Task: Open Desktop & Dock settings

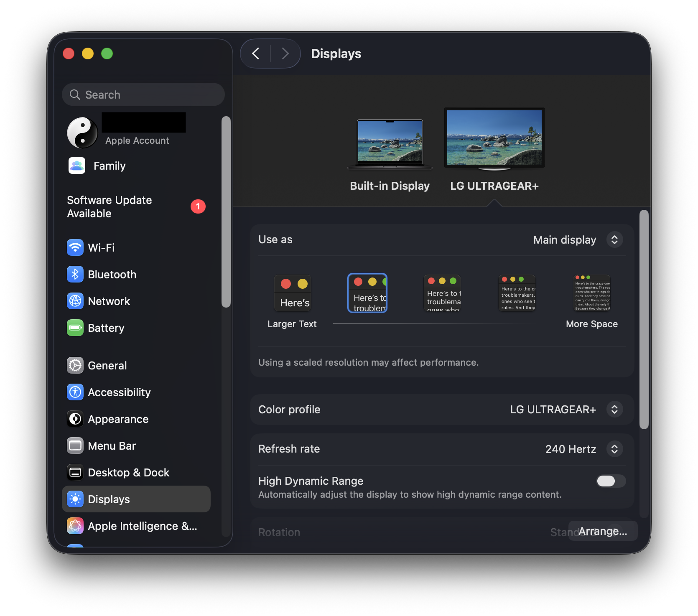Action: pos(136,472)
